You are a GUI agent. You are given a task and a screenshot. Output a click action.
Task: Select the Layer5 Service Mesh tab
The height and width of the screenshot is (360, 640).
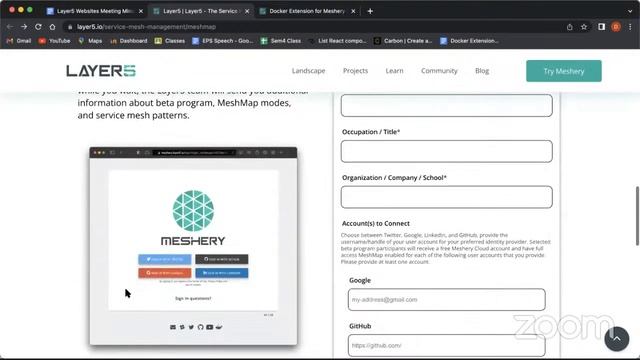pyautogui.click(x=201, y=11)
